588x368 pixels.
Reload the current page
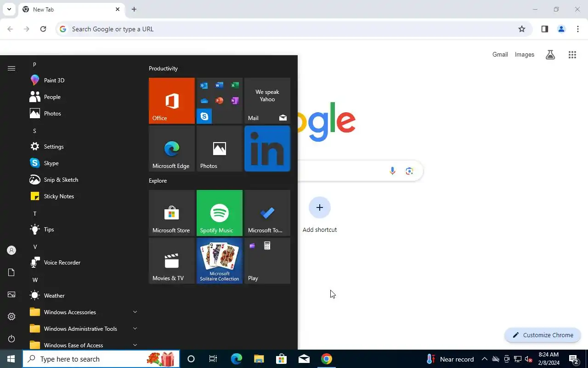pos(43,29)
